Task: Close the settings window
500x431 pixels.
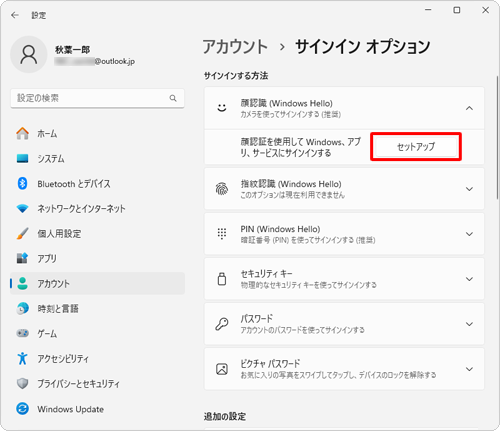Action: click(485, 10)
